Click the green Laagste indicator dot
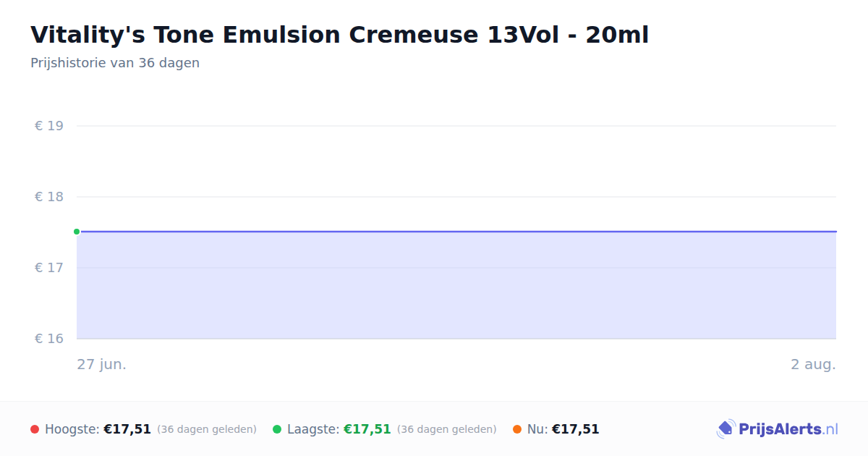 tap(277, 429)
